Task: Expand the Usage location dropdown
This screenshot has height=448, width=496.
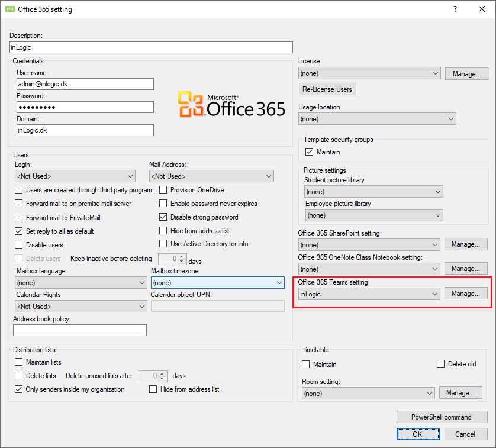Action: [377, 119]
